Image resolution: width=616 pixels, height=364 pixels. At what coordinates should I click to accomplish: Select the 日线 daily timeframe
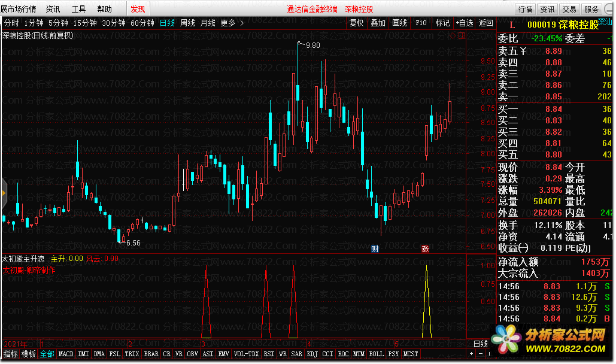tap(167, 23)
